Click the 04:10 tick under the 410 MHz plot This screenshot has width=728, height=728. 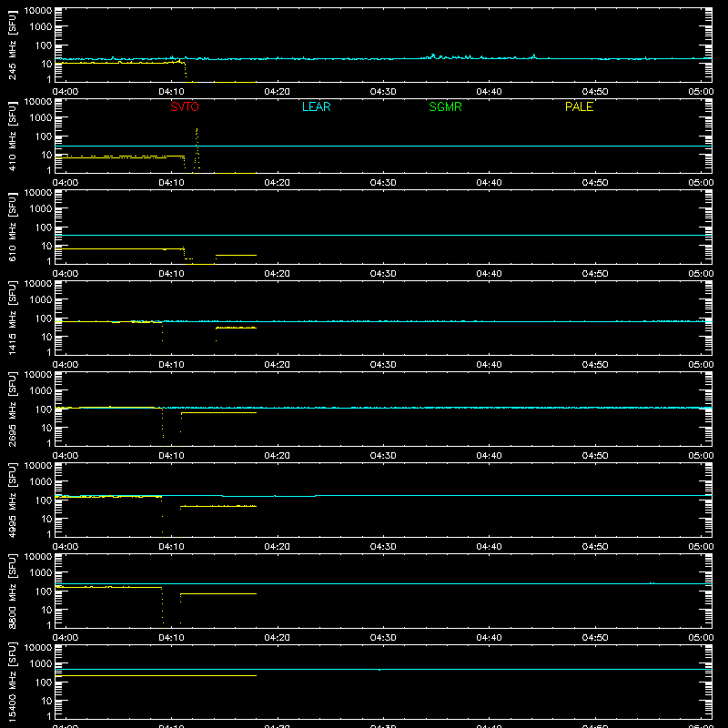coord(171,183)
